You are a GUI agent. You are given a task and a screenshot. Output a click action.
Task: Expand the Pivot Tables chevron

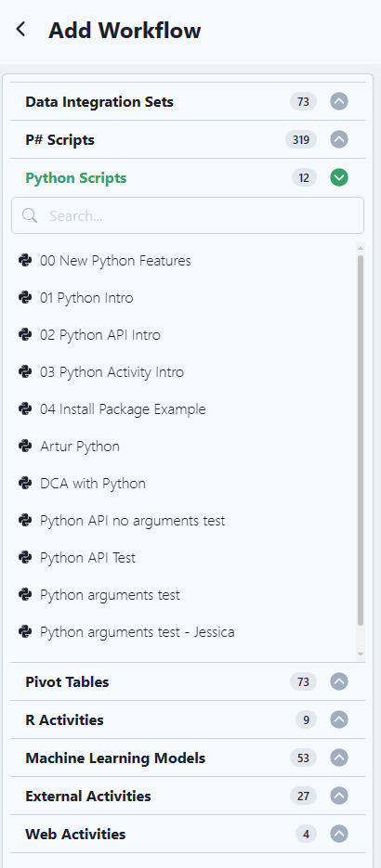click(x=339, y=681)
